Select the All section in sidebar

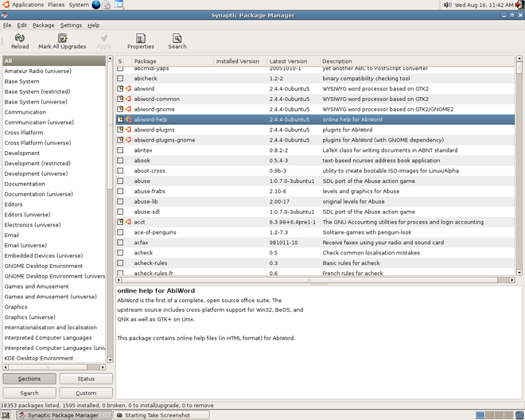click(54, 61)
